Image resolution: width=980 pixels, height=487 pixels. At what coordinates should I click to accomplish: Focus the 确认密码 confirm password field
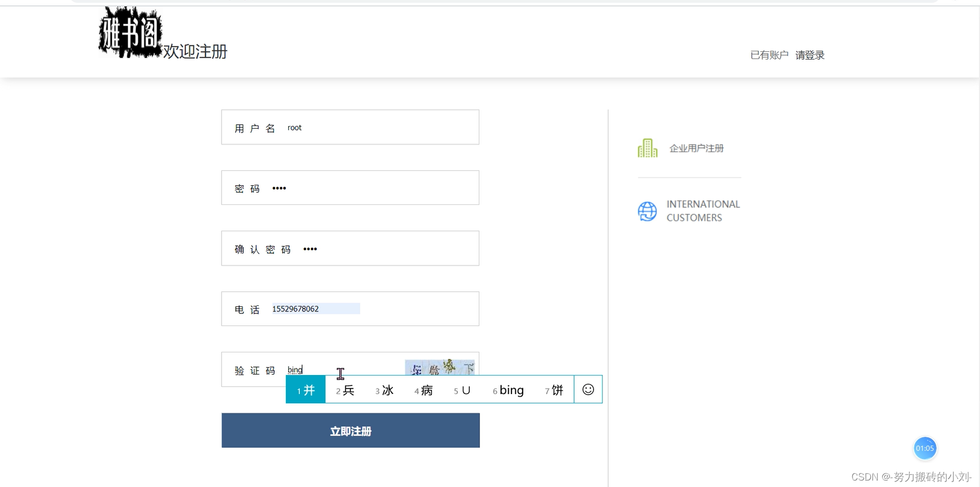point(350,248)
